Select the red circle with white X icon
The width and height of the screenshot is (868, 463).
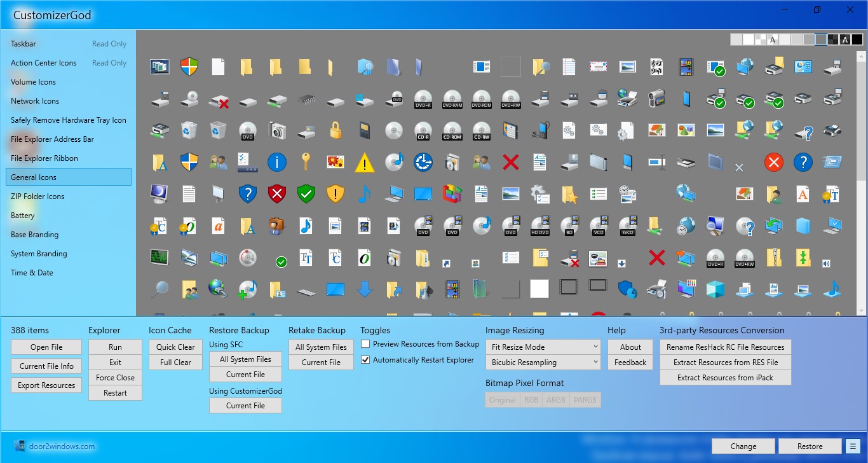pyautogui.click(x=773, y=162)
